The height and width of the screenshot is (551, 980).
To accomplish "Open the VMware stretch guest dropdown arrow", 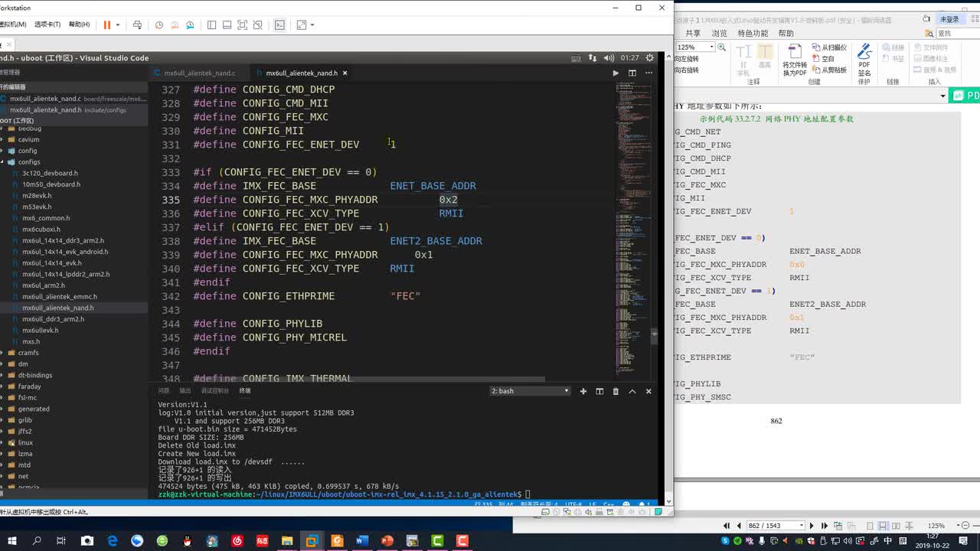I will point(312,25).
